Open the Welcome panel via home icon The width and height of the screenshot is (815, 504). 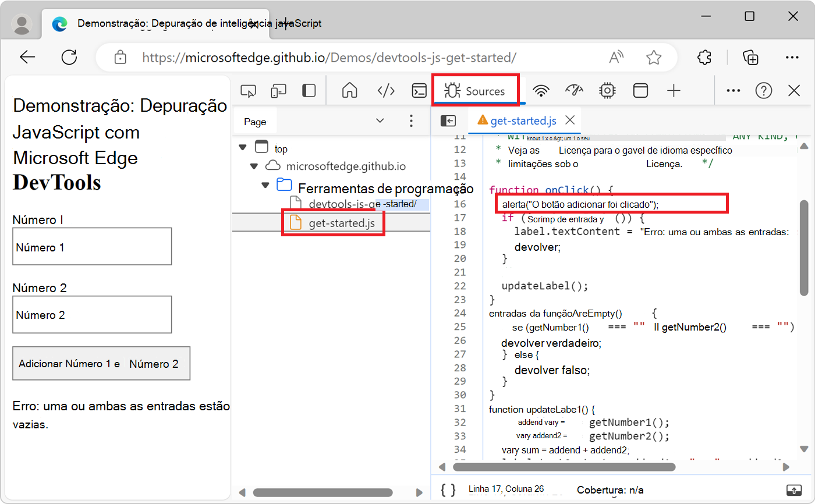click(349, 90)
